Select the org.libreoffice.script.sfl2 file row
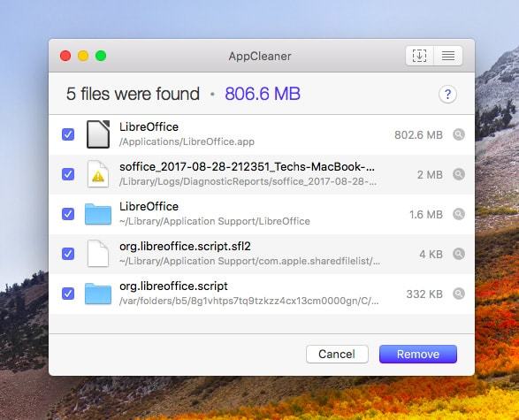This screenshot has width=519, height=420. click(262, 254)
